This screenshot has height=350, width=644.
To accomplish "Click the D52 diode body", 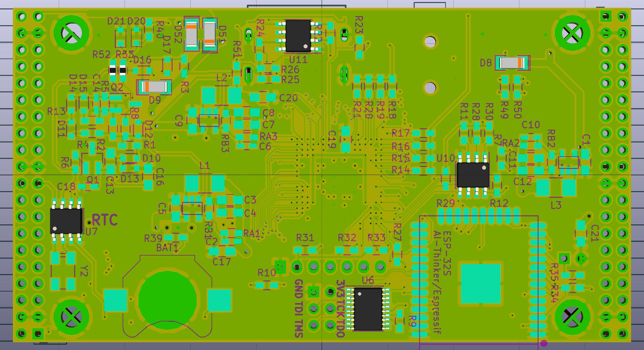I will (191, 35).
